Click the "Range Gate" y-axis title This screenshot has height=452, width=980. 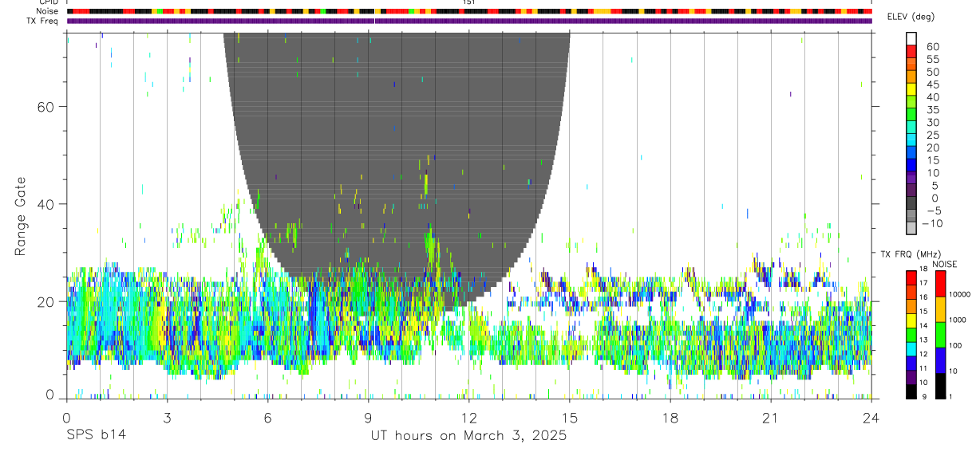pyautogui.click(x=21, y=216)
